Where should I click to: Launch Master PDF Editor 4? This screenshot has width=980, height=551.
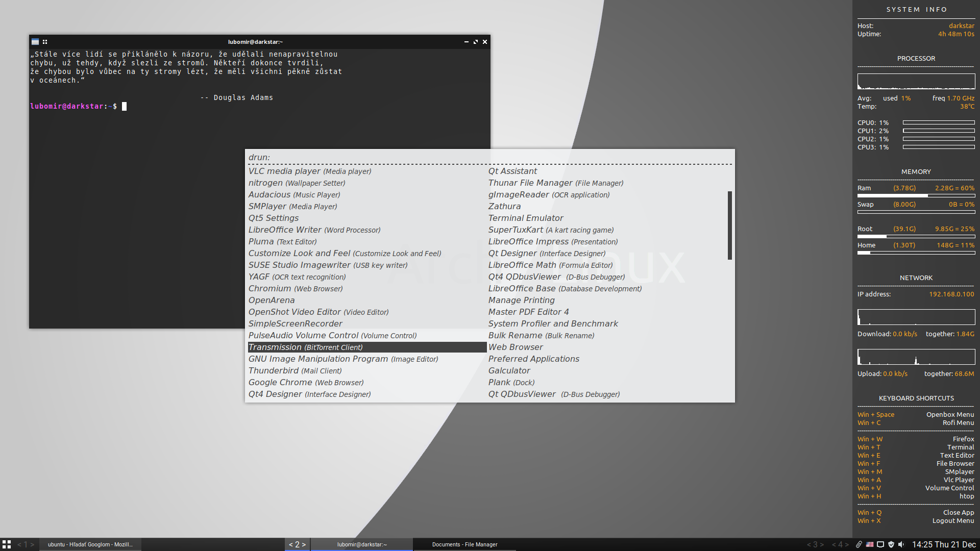coord(607,312)
